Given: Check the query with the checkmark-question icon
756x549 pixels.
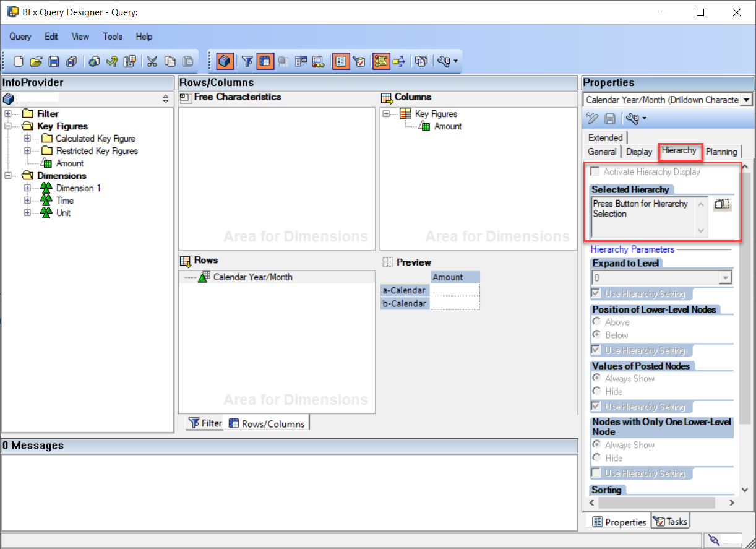Looking at the screenshot, I should (112, 61).
